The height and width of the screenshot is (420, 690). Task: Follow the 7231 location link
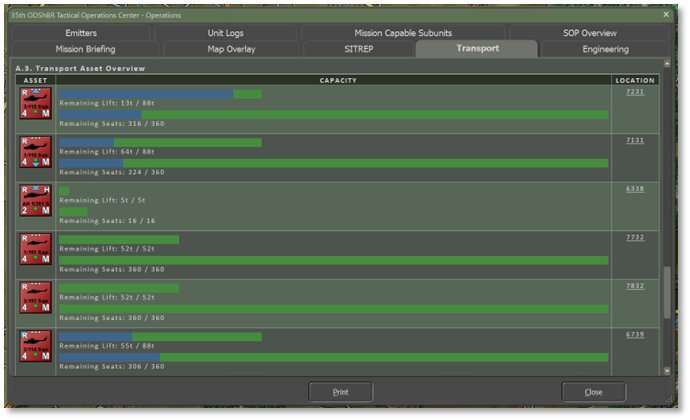click(635, 91)
